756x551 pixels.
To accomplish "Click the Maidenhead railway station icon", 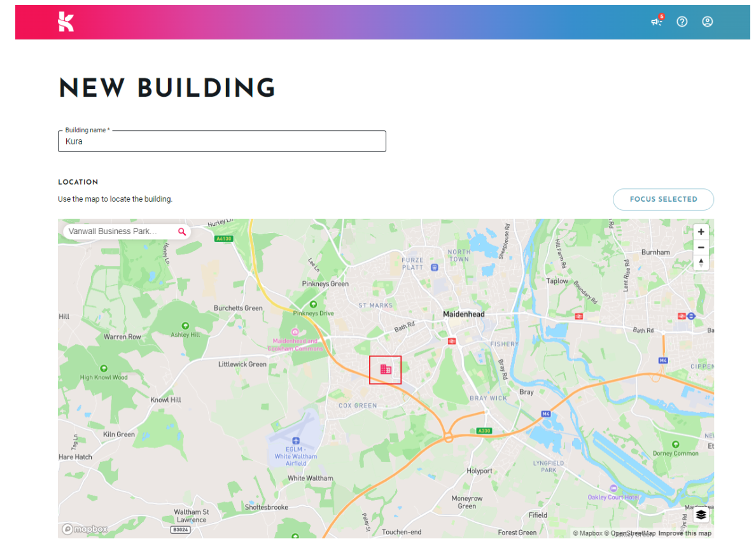I will 452,341.
